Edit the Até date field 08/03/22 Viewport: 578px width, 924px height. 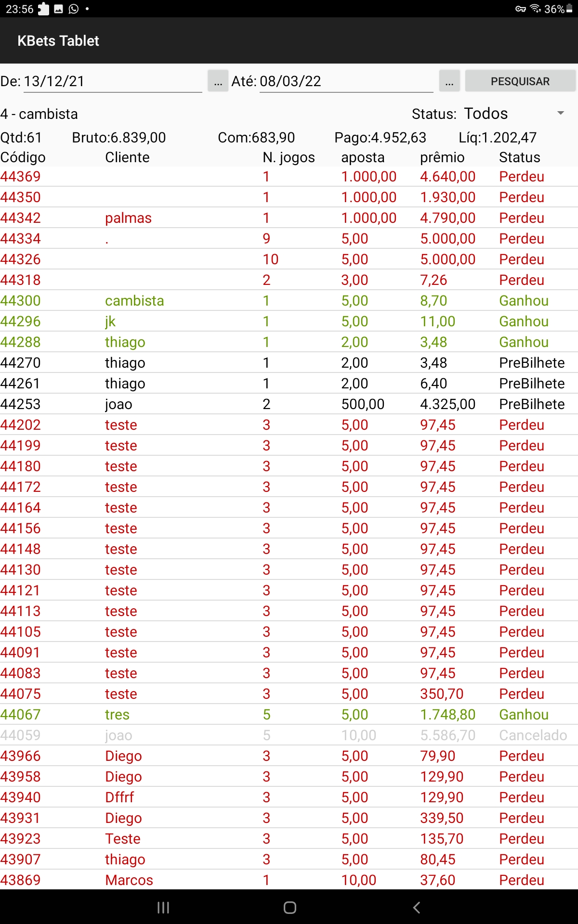pyautogui.click(x=346, y=81)
